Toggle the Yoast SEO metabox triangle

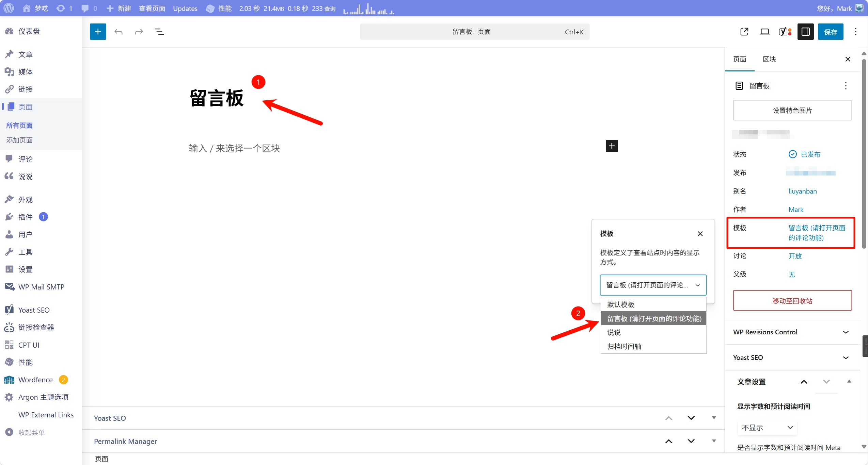714,418
